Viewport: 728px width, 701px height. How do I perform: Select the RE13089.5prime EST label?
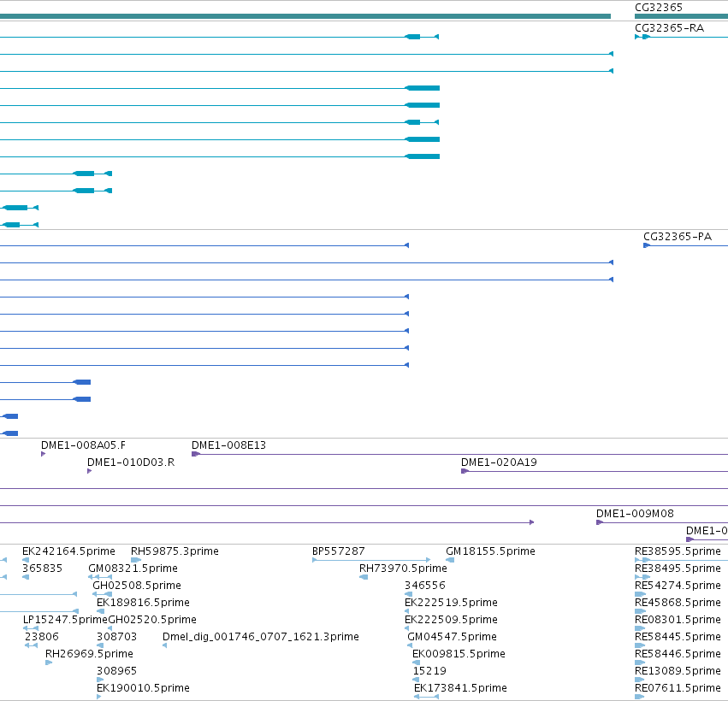[x=678, y=671]
